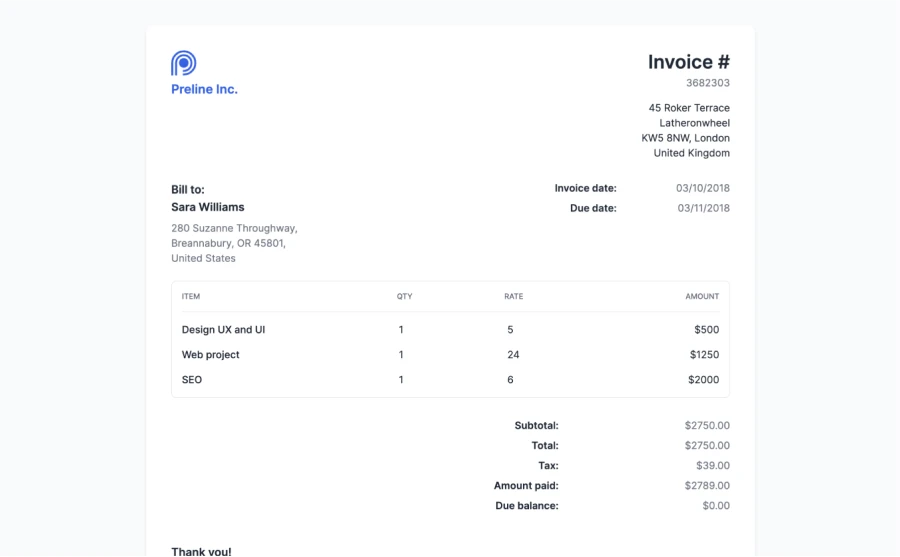Click the invoice date 03/10/2018
The width and height of the screenshot is (900, 557).
pyautogui.click(x=702, y=188)
